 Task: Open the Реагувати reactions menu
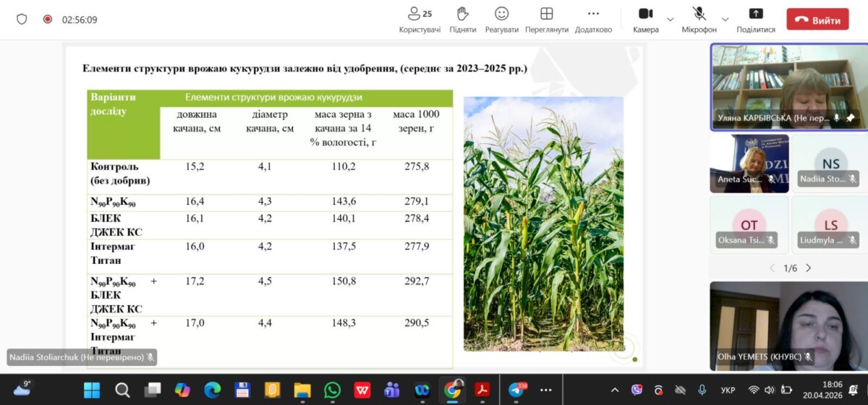502,20
